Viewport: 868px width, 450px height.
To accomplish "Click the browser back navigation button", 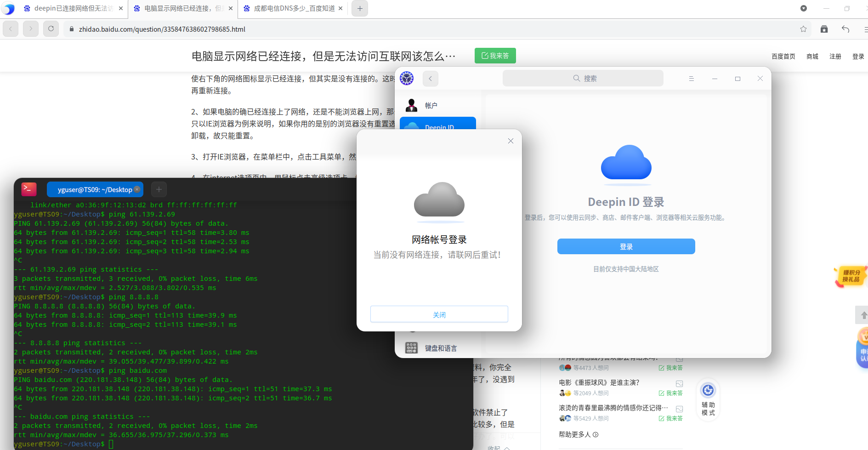I will click(11, 28).
